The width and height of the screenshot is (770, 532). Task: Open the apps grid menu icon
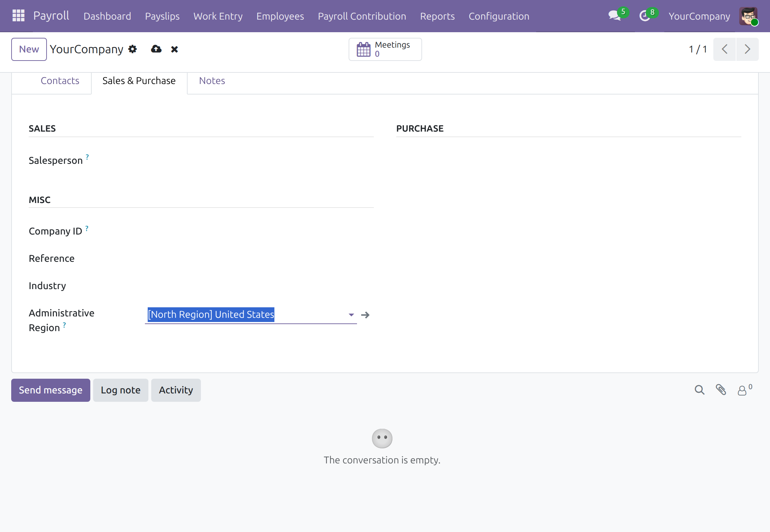18,16
